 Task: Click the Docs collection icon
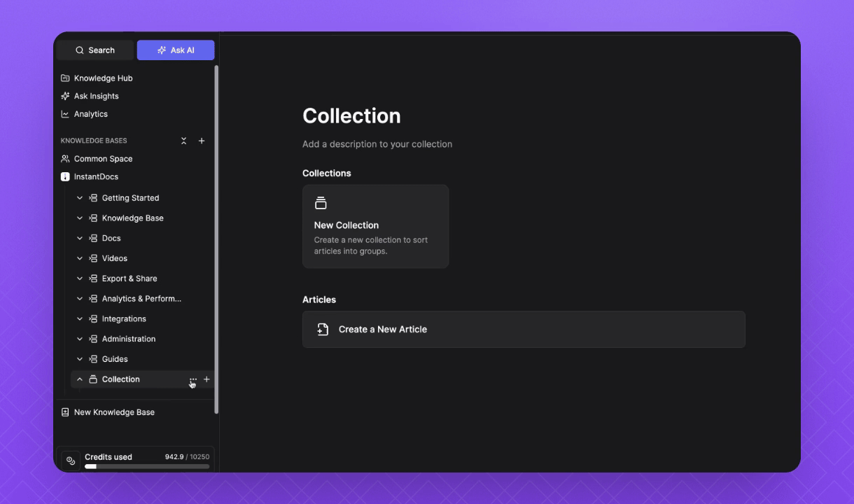click(93, 239)
